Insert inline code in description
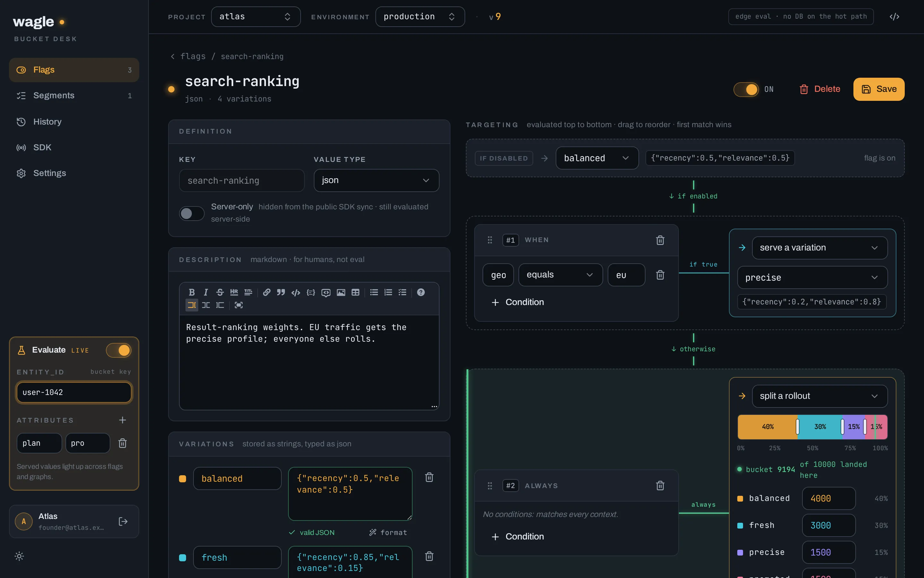This screenshot has height=578, width=924. [x=295, y=293]
